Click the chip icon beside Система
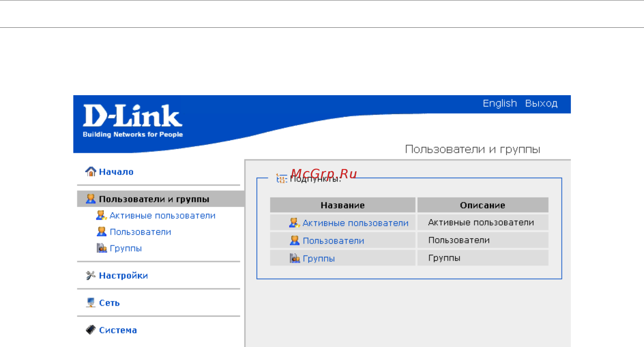This screenshot has height=347, width=644. (x=91, y=330)
